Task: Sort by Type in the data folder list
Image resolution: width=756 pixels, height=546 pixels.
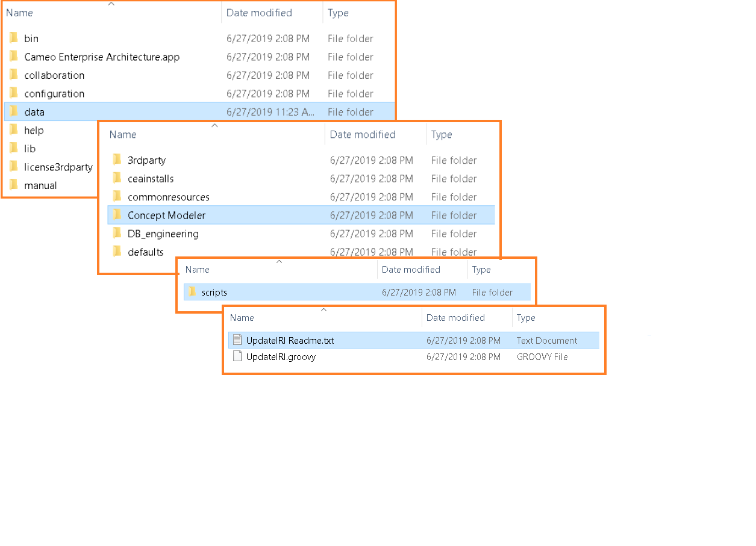Action: click(442, 134)
